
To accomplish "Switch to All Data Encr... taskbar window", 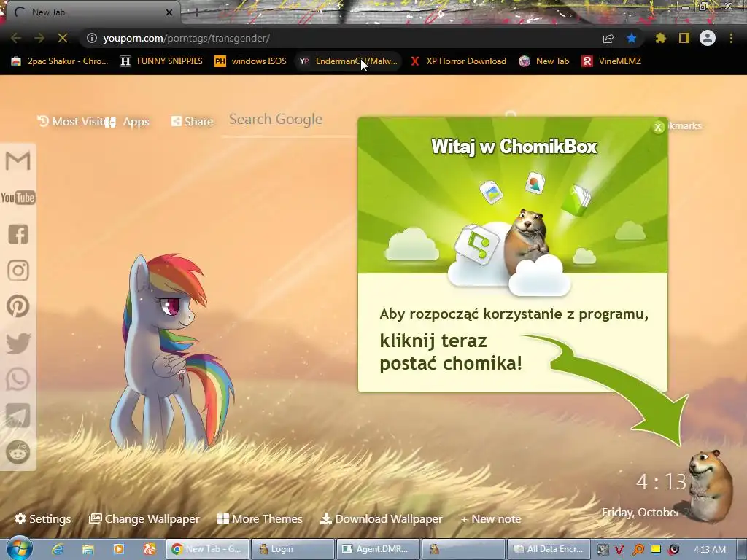I will [549, 549].
